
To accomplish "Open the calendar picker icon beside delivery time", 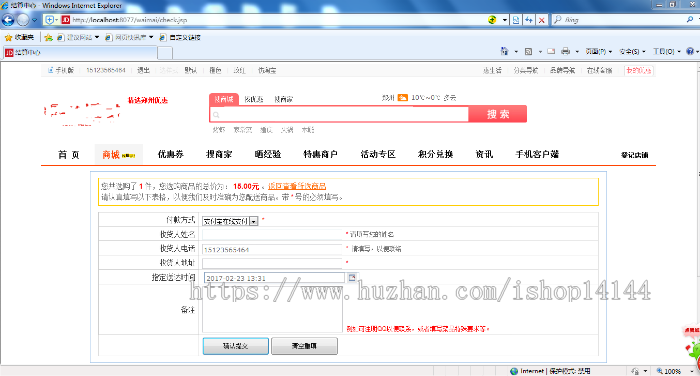I will point(352,277).
